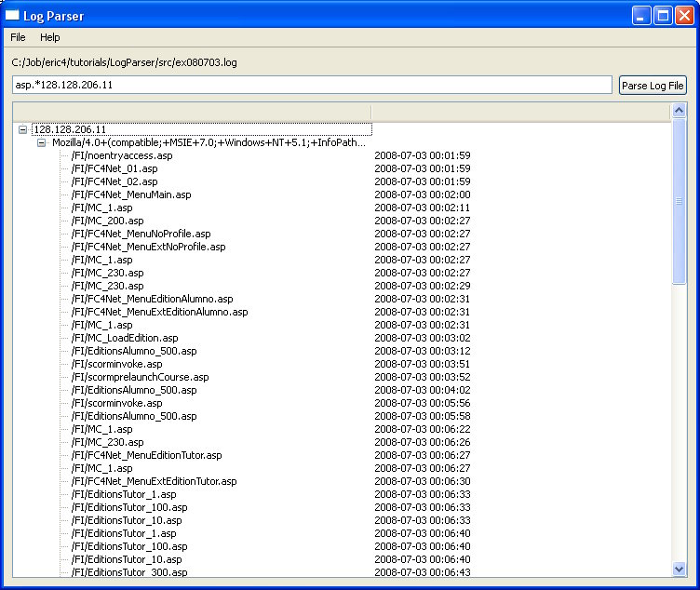The width and height of the screenshot is (700, 590).
Task: Maximize the Log Parser window
Action: 663,15
